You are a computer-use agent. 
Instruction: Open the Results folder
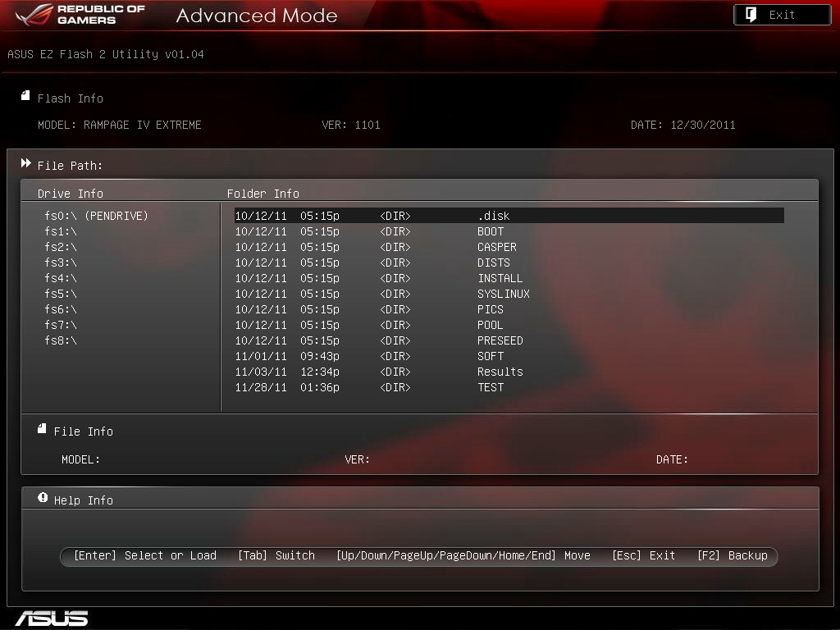(500, 372)
